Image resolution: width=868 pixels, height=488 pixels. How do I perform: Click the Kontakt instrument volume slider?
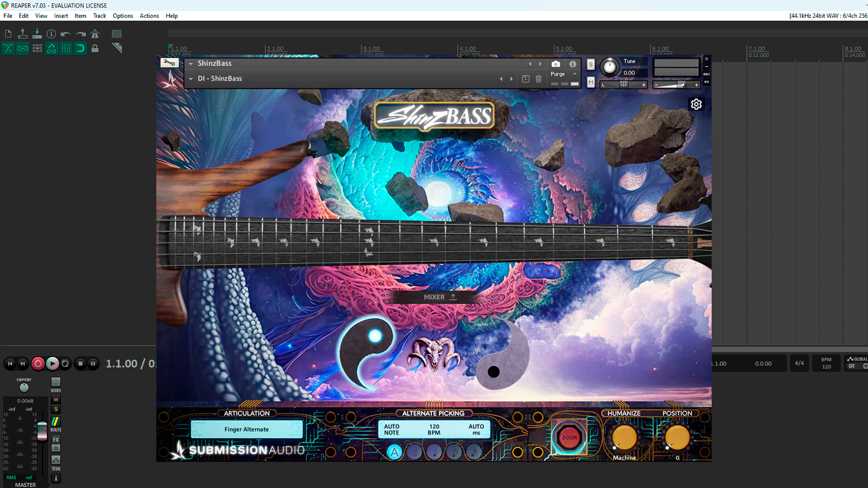[x=676, y=85]
